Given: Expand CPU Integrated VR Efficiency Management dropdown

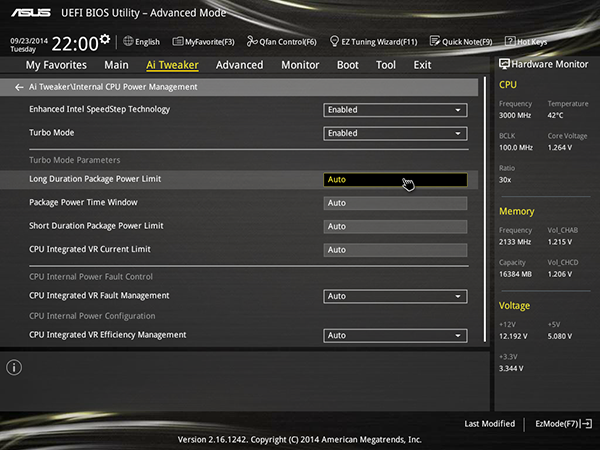Looking at the screenshot, I should pos(395,336).
